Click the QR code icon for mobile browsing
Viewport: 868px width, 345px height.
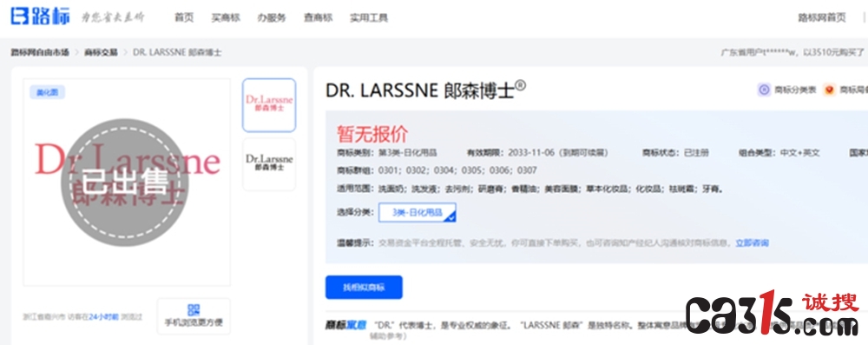pyautogui.click(x=194, y=310)
